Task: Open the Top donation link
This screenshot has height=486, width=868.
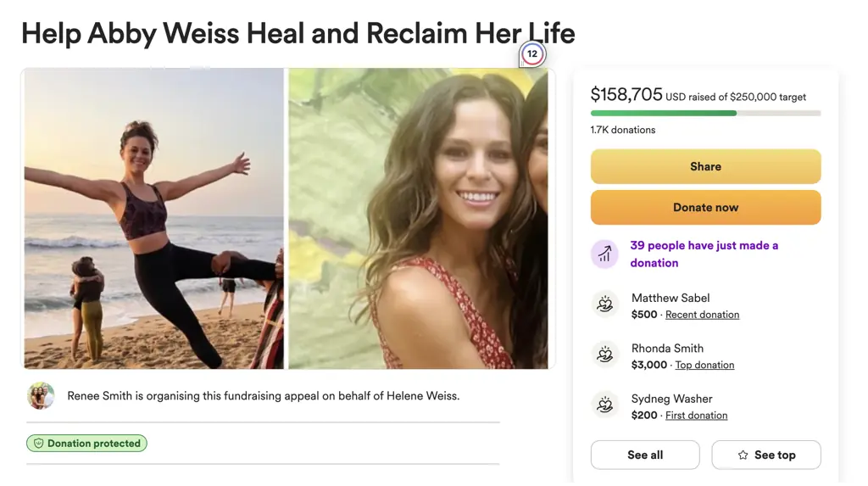Action: point(704,366)
